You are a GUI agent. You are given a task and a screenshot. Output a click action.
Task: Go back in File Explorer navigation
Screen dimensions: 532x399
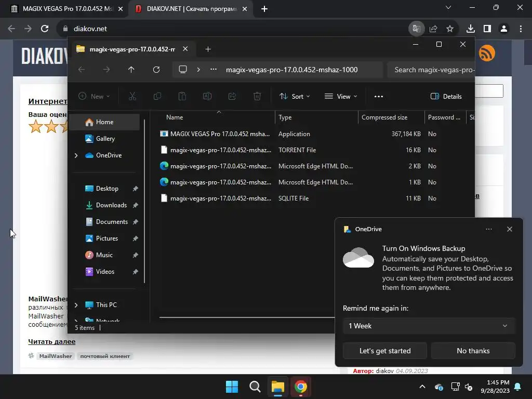(x=82, y=70)
